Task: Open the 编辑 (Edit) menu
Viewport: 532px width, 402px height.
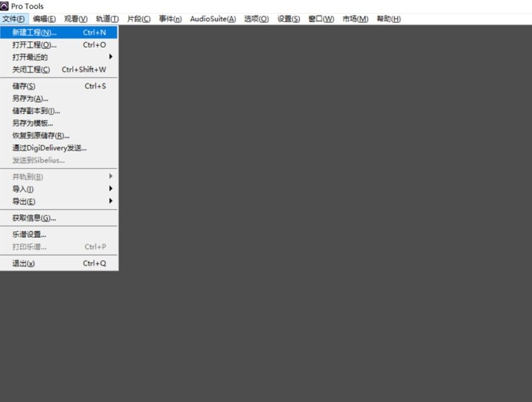Action: 44,19
